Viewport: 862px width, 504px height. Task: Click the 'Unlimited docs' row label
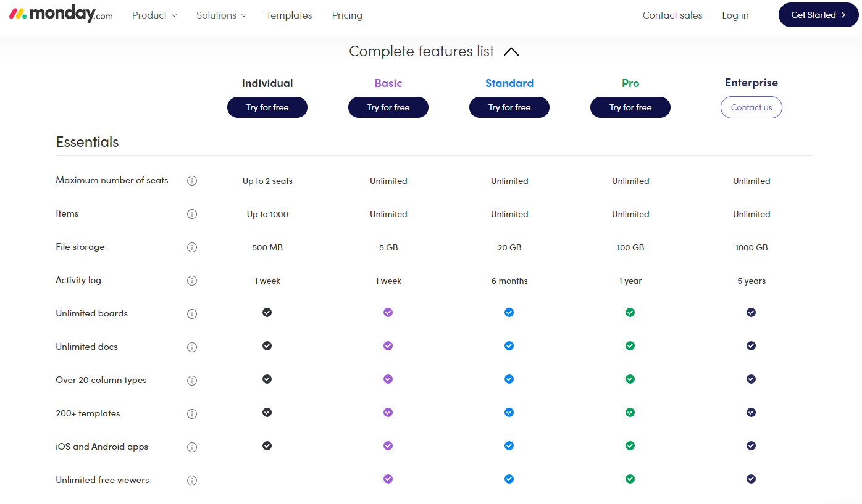click(x=86, y=347)
